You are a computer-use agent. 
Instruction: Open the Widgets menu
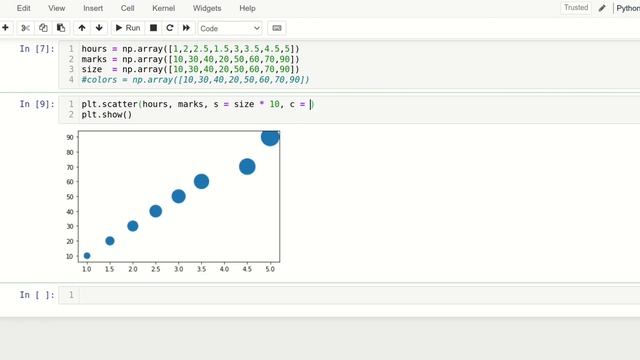[x=207, y=8]
